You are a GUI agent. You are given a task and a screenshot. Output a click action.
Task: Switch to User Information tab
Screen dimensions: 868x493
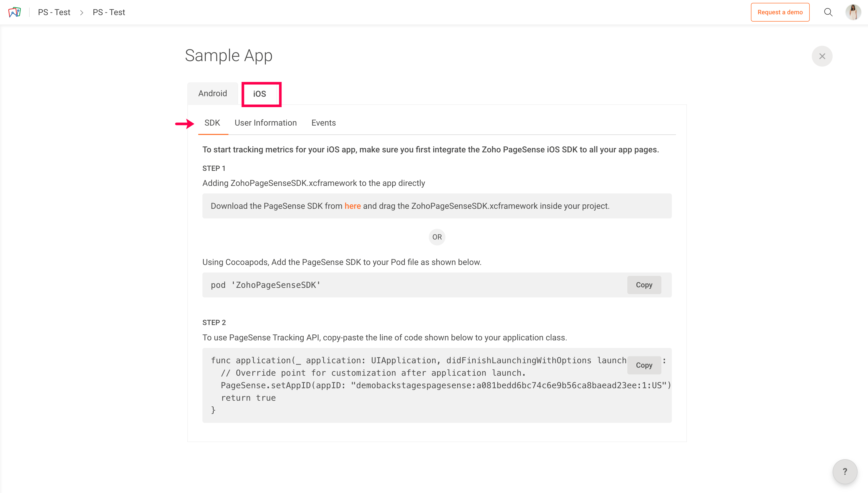pos(265,123)
